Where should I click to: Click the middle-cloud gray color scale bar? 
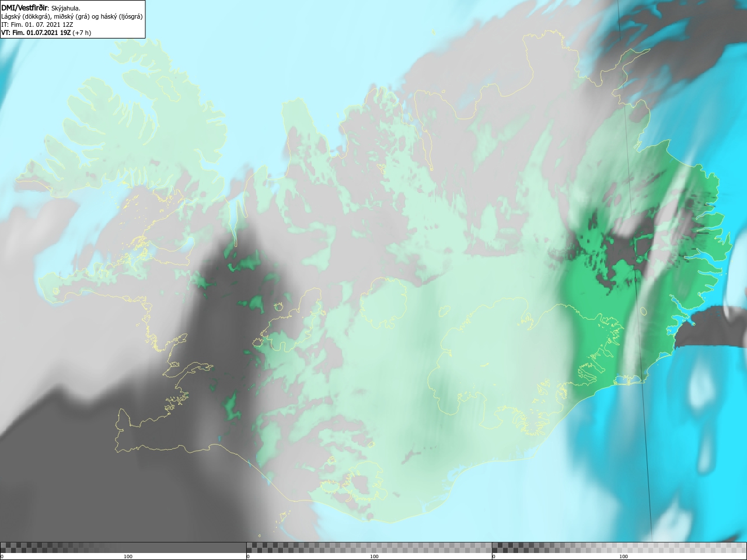click(369, 547)
